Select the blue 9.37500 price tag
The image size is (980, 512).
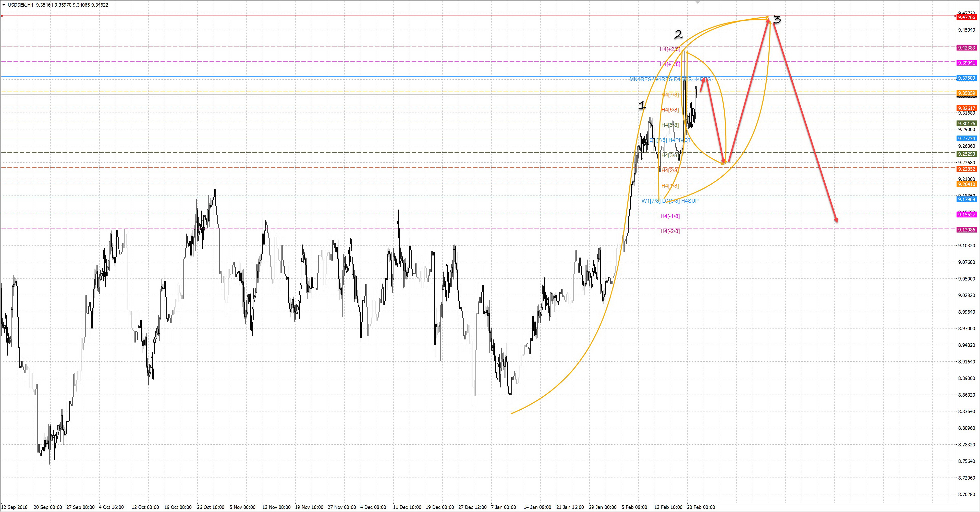pos(966,78)
